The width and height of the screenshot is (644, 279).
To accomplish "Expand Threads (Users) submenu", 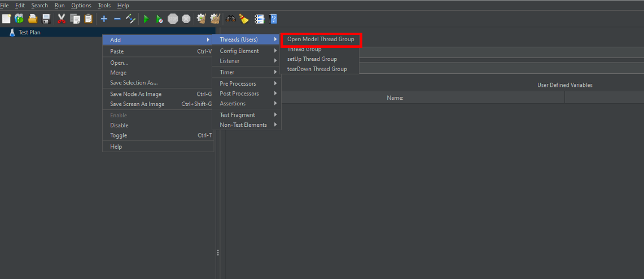I will click(x=247, y=39).
